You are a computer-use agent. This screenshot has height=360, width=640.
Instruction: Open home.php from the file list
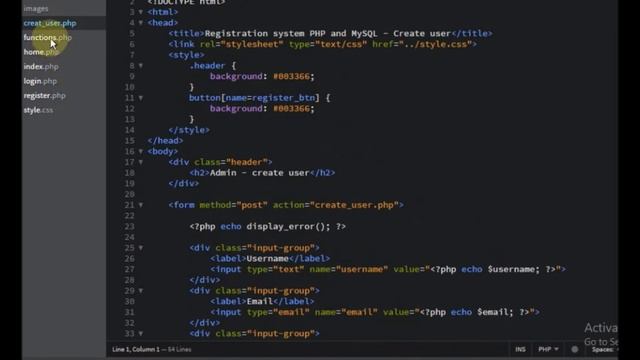click(41, 52)
